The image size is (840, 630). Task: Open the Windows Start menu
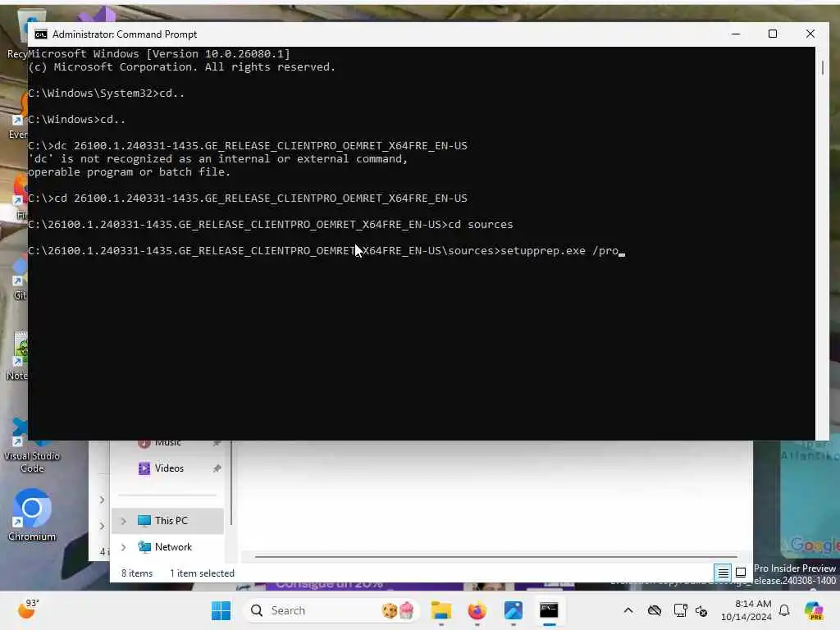click(221, 610)
